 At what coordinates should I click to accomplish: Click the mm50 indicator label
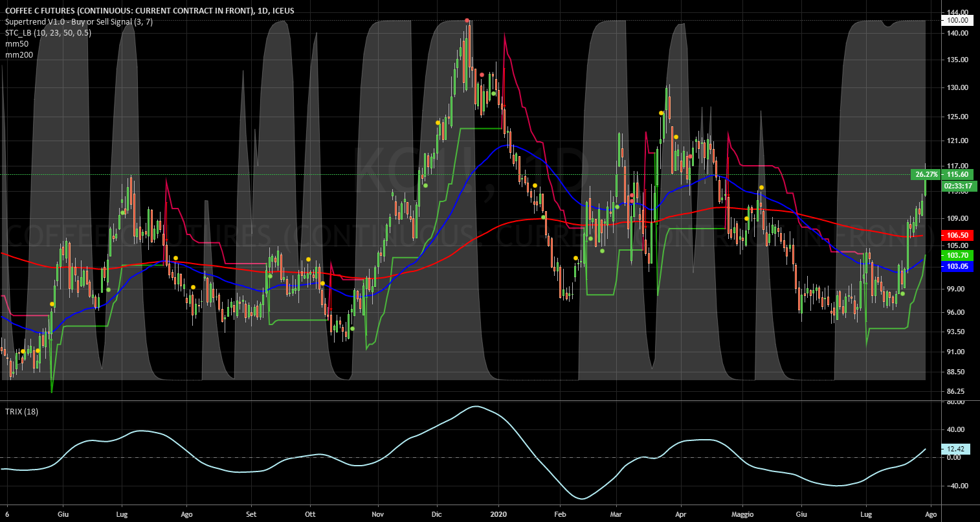(x=16, y=44)
